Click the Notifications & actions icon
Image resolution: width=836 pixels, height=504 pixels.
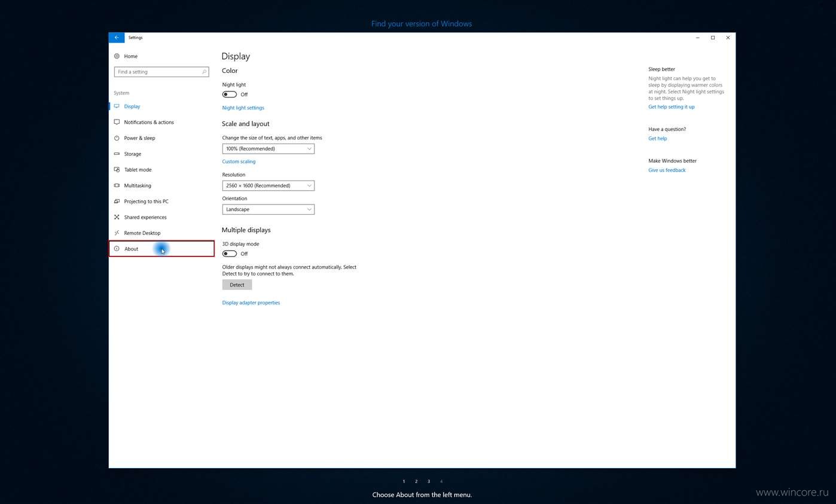pos(117,122)
